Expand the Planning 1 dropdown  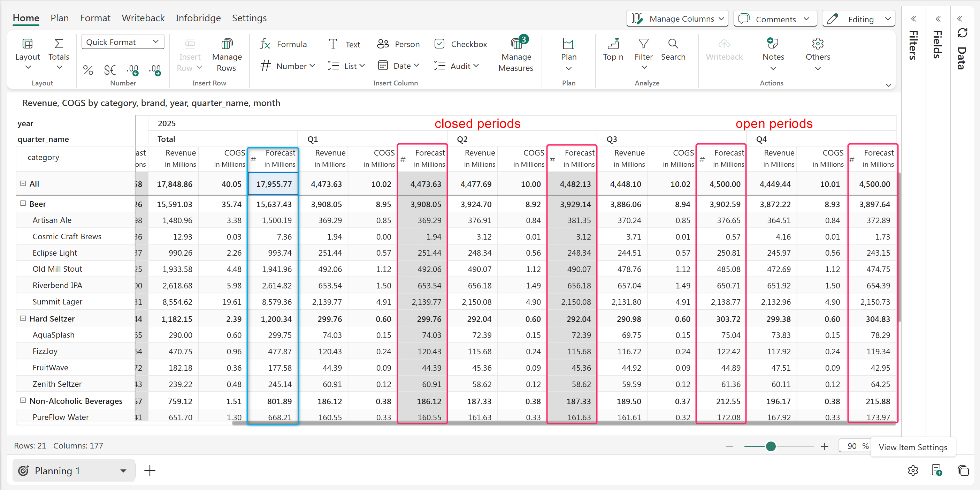[123, 470]
